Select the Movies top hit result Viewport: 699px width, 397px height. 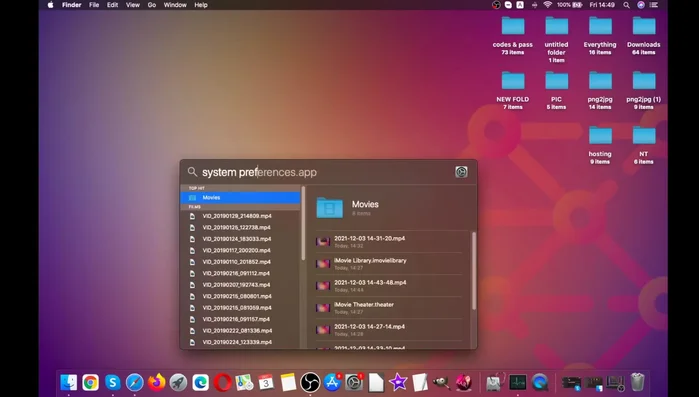241,197
